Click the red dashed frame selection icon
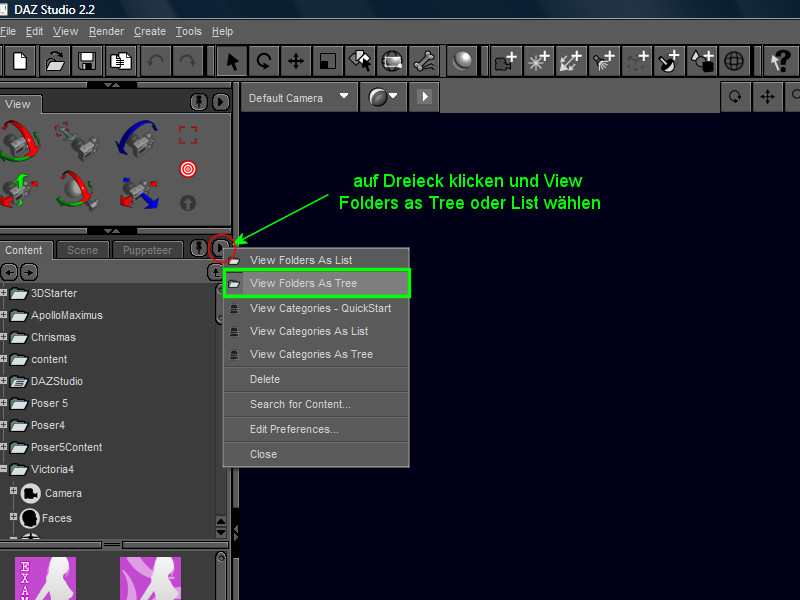The height and width of the screenshot is (600, 800). (x=188, y=135)
